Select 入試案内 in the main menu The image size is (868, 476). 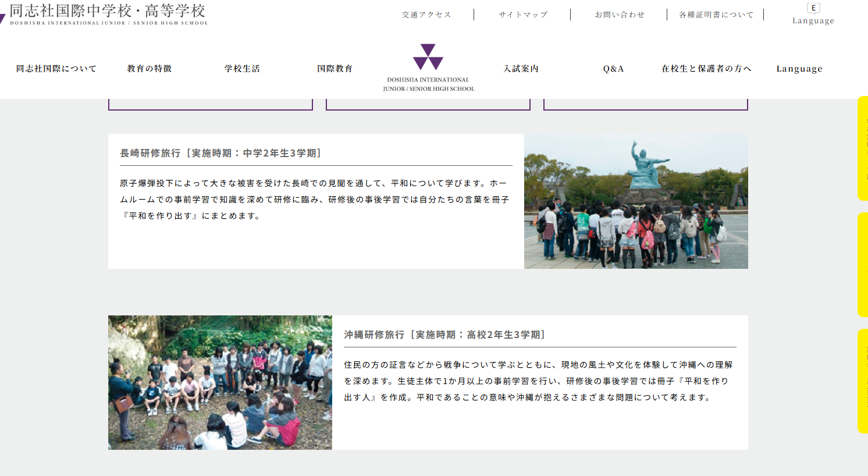[521, 69]
